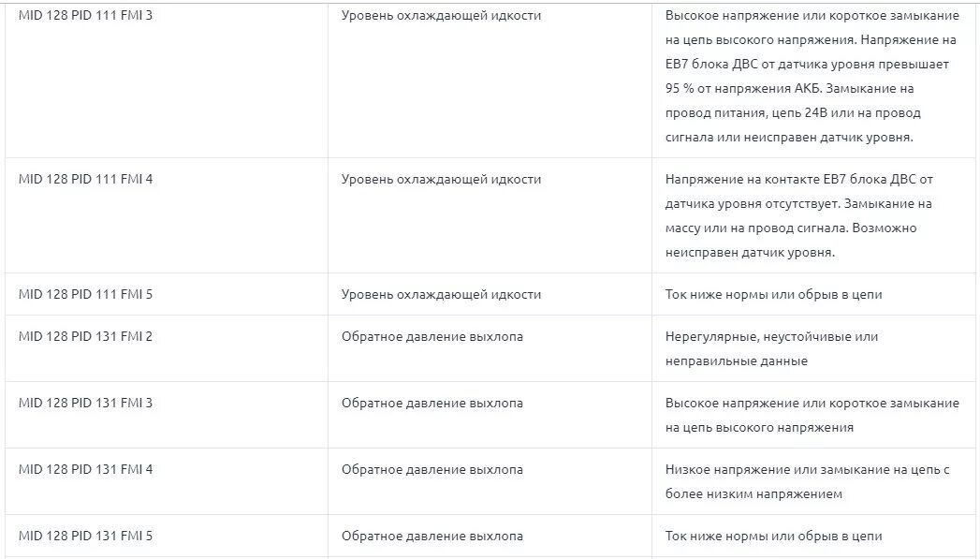Select the MID 128 PID 131 FMI 5 code

click(x=85, y=536)
